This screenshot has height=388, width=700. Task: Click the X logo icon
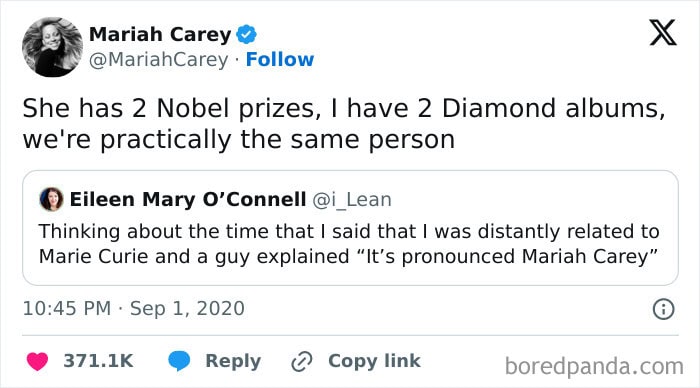(x=663, y=33)
